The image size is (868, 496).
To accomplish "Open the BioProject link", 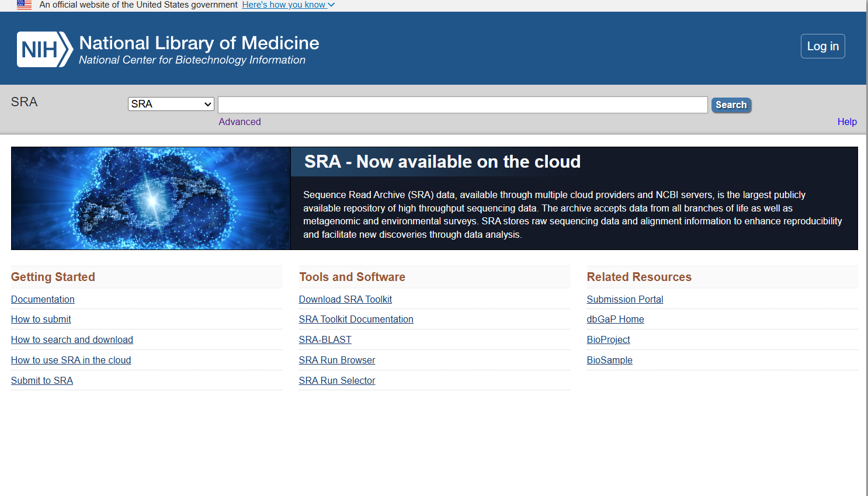I will (x=608, y=339).
